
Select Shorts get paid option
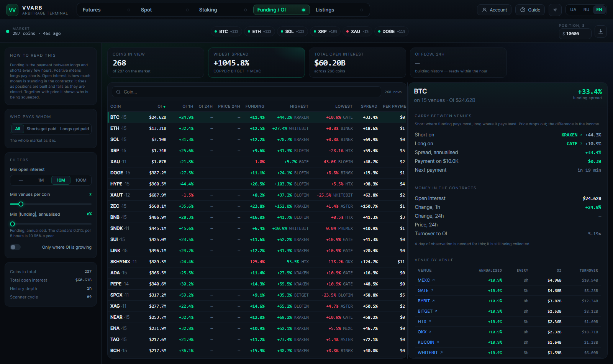point(41,129)
